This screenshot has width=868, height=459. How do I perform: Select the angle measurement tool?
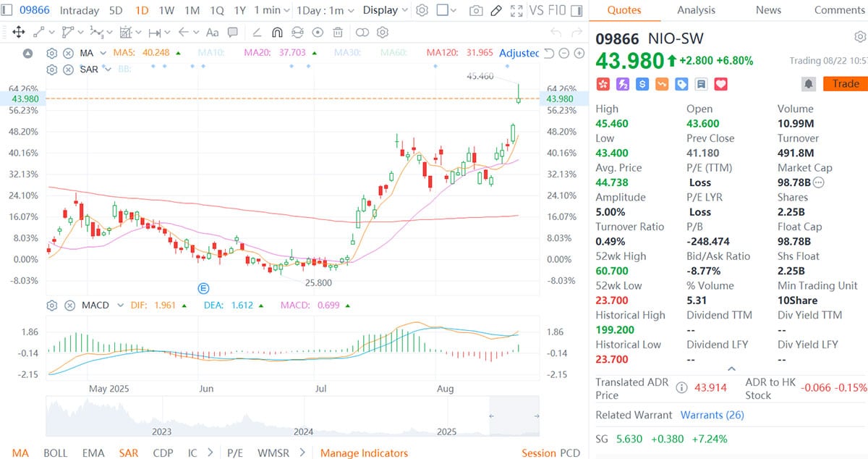tap(257, 32)
